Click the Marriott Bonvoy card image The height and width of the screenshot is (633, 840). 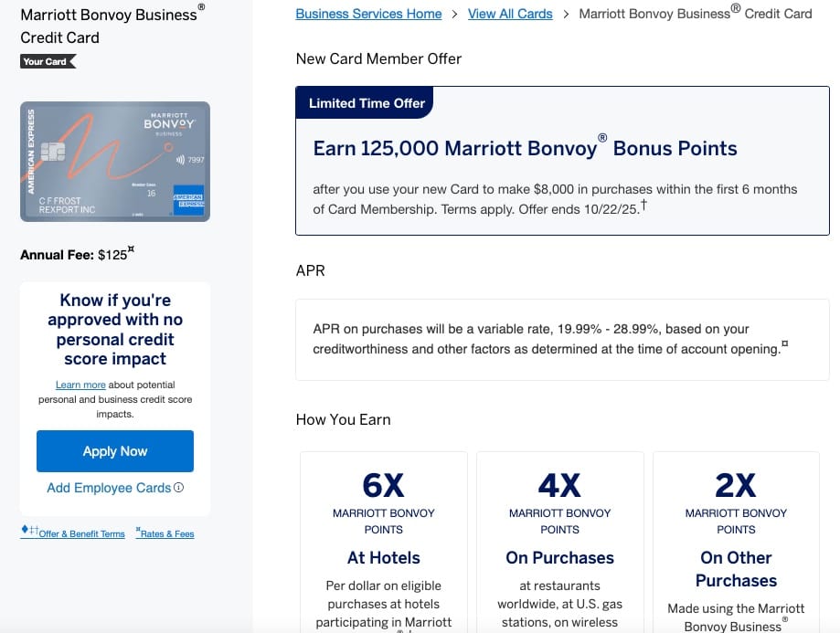(115, 162)
